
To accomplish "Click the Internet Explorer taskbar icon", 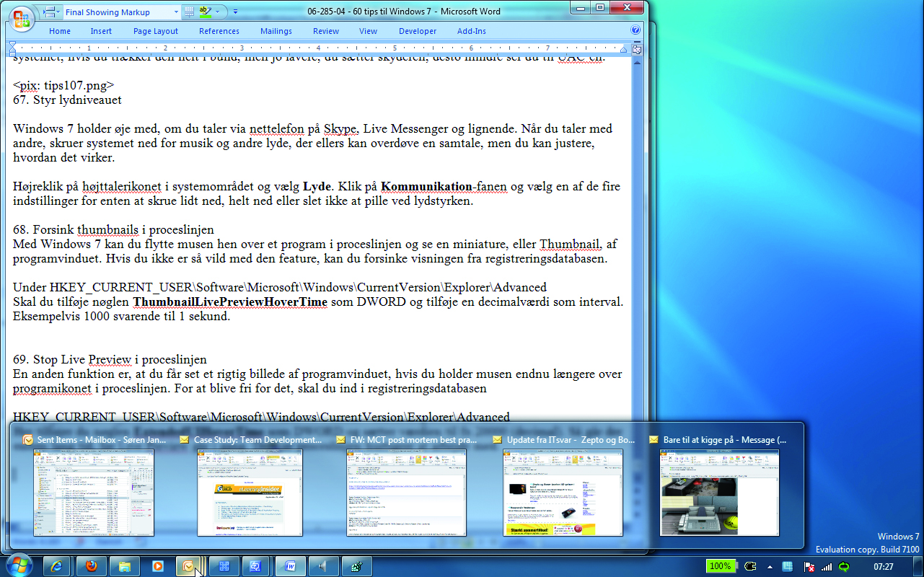I will click(x=57, y=566).
